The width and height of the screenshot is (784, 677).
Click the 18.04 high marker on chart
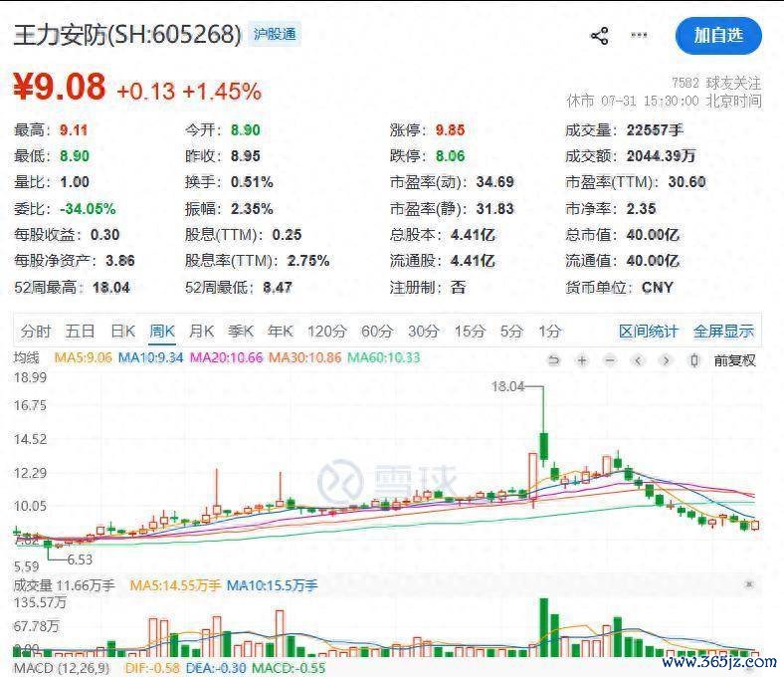(x=508, y=386)
